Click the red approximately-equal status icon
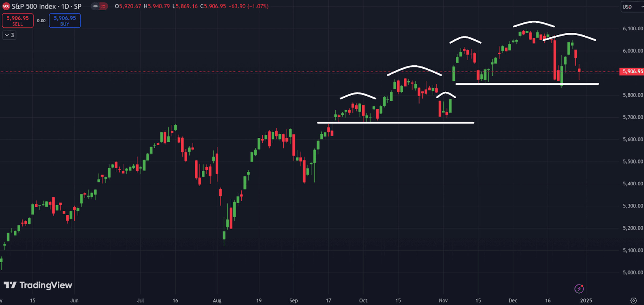The width and height of the screenshot is (644, 305). coord(103,6)
